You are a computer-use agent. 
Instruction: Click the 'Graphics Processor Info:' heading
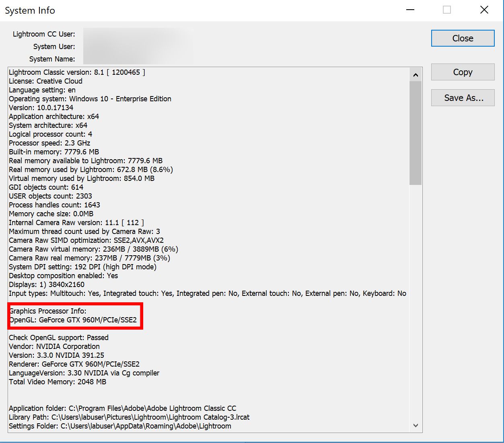pyautogui.click(x=47, y=311)
